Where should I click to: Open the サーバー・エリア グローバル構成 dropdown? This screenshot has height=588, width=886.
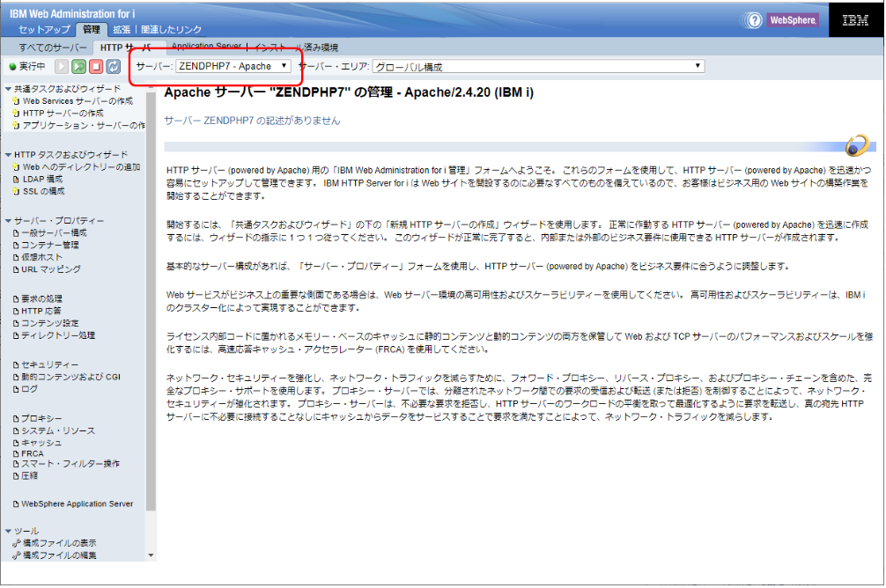coord(538,67)
